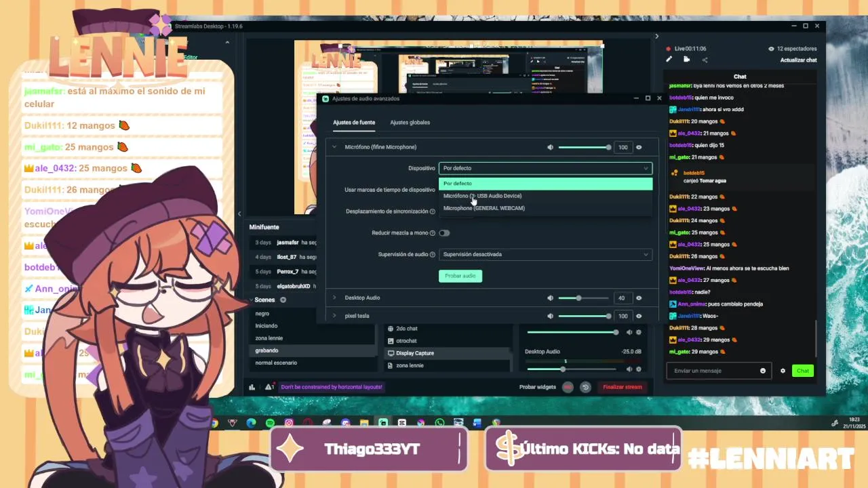868x488 pixels.
Task: Start recording with the REC button
Action: tap(568, 387)
